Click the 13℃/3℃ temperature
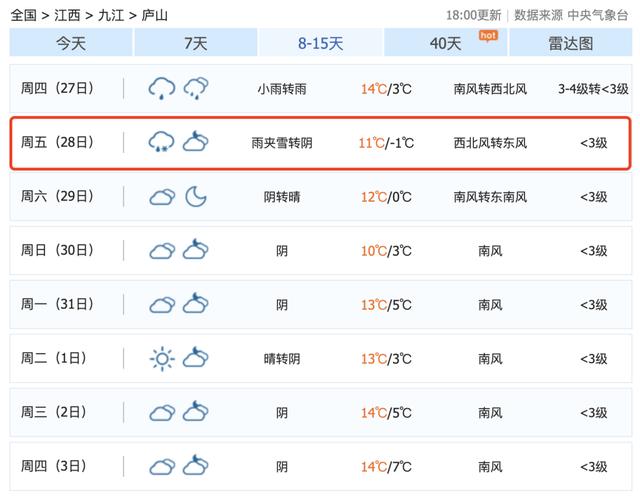The width and height of the screenshot is (640, 500). pyautogui.click(x=386, y=359)
